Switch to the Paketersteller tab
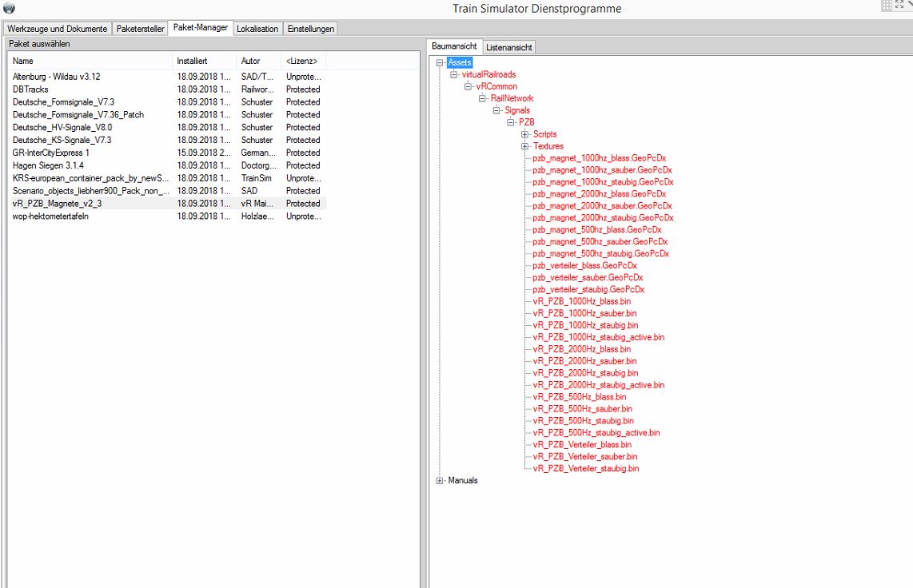 coord(141,29)
